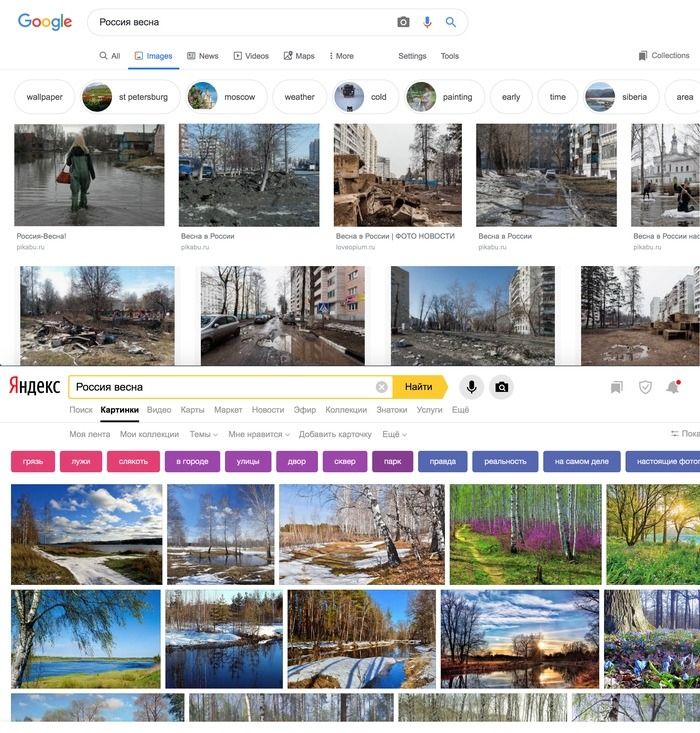The height and width of the screenshot is (733, 700).
Task: Click the yellow Найти button
Action: pos(419,387)
